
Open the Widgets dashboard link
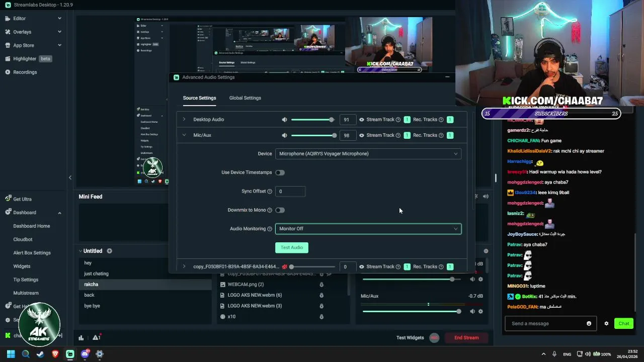coord(22,266)
